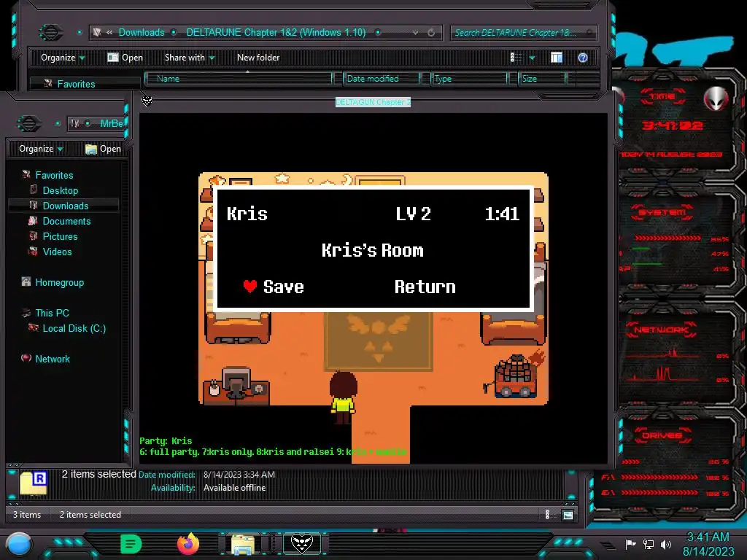Switch to details view via status bar icon
Image resolution: width=747 pixels, height=560 pixels.
click(547, 515)
